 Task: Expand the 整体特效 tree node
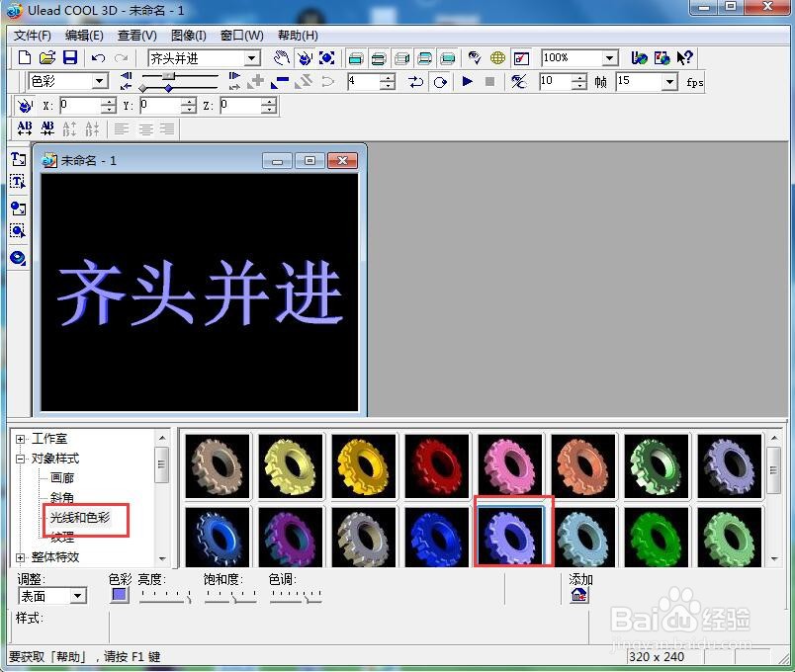[x=20, y=557]
